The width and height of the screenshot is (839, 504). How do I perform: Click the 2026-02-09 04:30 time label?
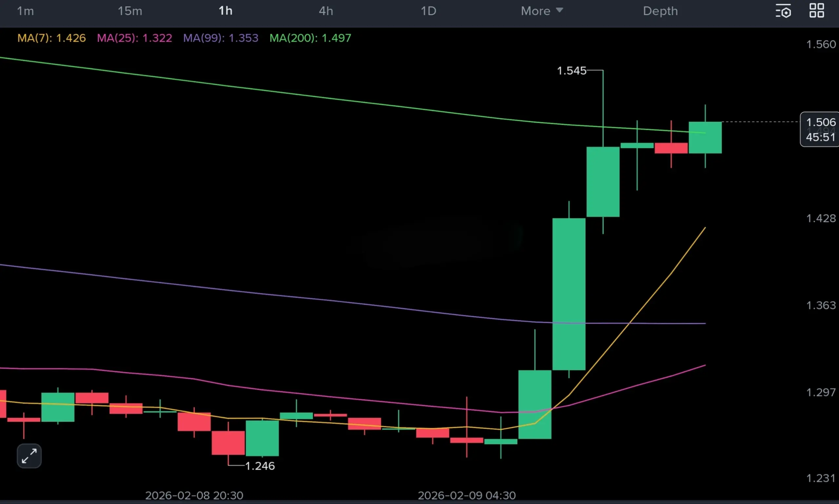tap(466, 495)
